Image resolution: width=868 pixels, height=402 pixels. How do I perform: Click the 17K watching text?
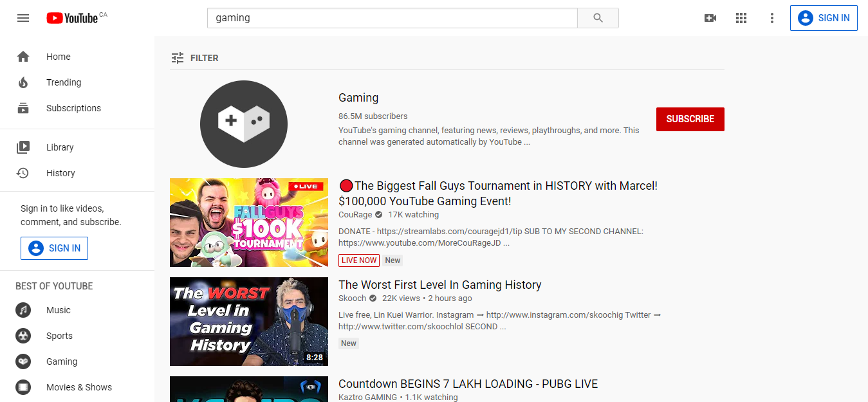pyautogui.click(x=414, y=215)
